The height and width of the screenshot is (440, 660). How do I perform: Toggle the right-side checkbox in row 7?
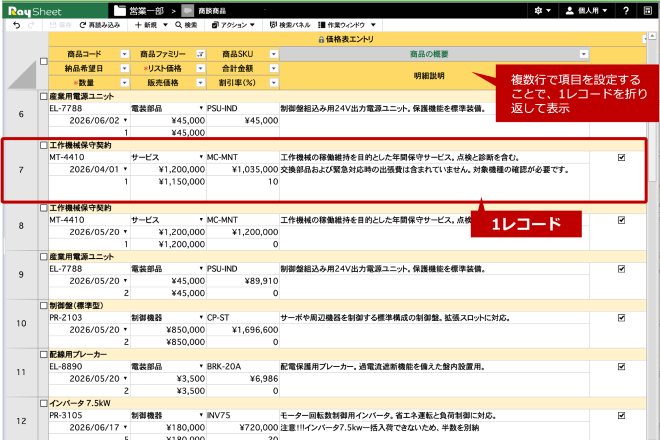pos(621,157)
